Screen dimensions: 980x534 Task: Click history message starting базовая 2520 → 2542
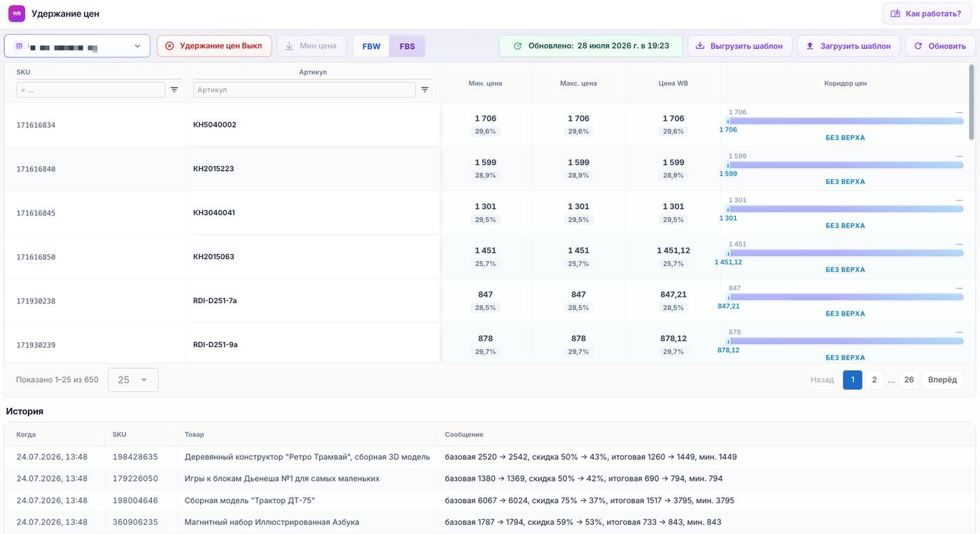point(591,457)
